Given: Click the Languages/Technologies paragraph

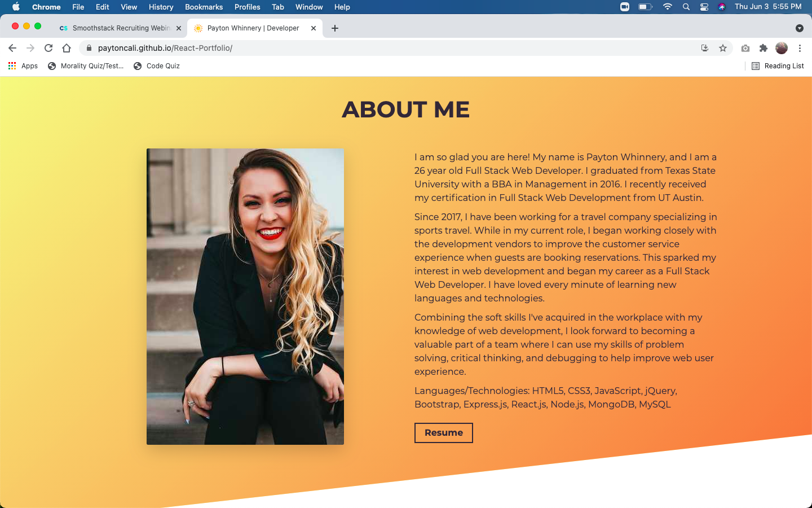Looking at the screenshot, I should pyautogui.click(x=546, y=397).
